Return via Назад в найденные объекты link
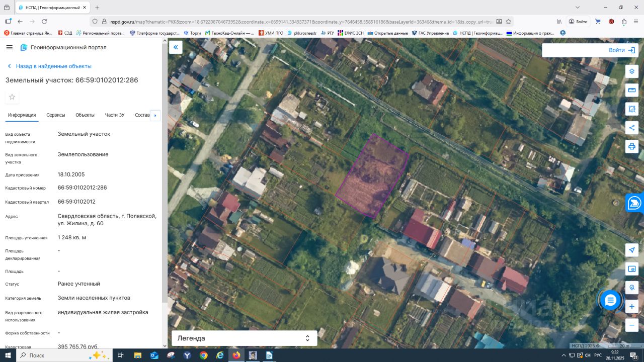The height and width of the screenshot is (362, 644). coord(49,66)
